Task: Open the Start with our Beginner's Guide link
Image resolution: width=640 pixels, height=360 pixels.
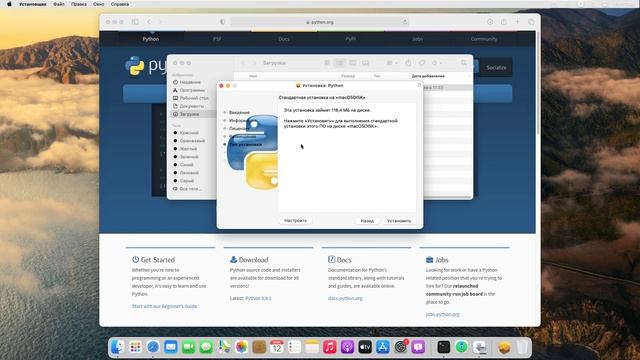Action: point(164,306)
